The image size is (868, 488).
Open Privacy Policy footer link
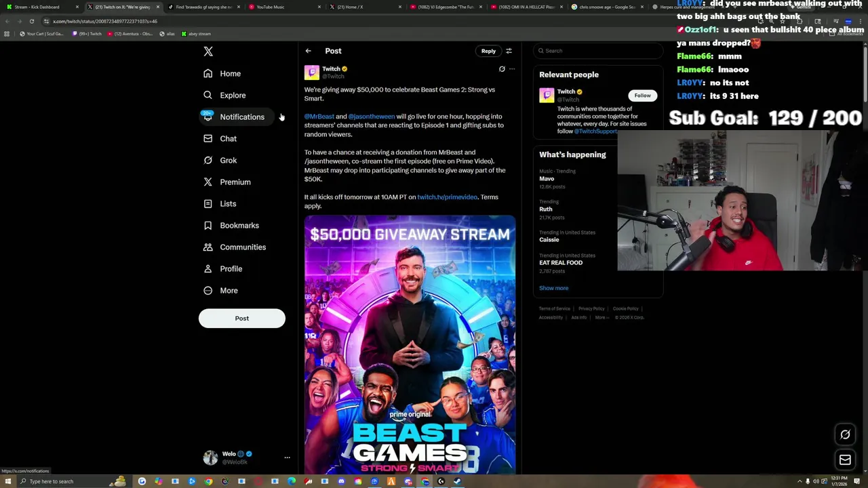[x=591, y=309]
